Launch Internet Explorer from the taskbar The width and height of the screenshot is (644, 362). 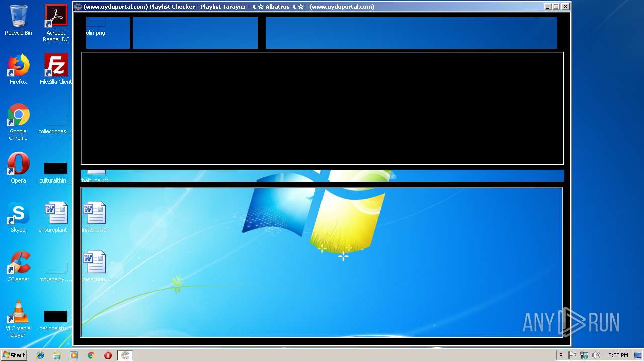(x=40, y=355)
